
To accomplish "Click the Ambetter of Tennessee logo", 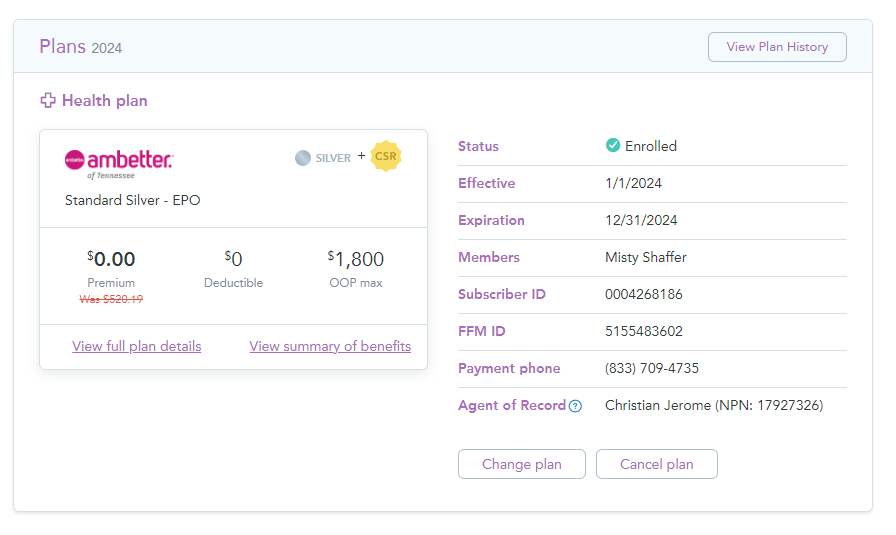I will 119,164.
